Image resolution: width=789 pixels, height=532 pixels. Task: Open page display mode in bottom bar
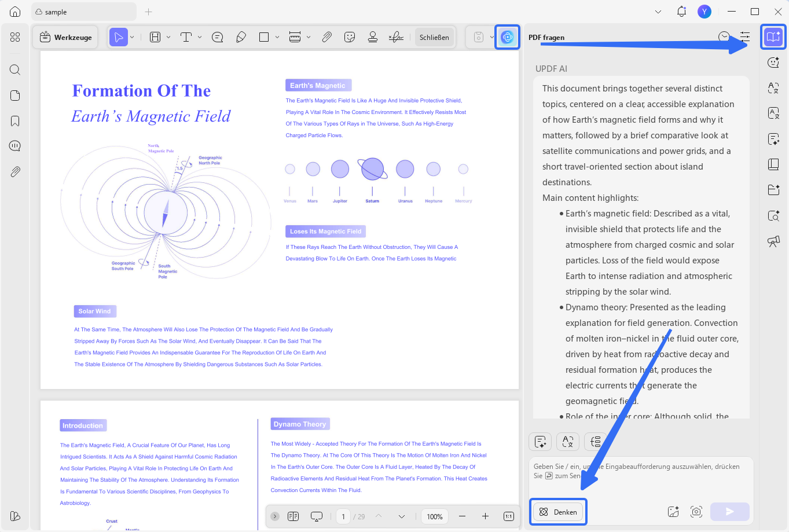click(x=293, y=516)
